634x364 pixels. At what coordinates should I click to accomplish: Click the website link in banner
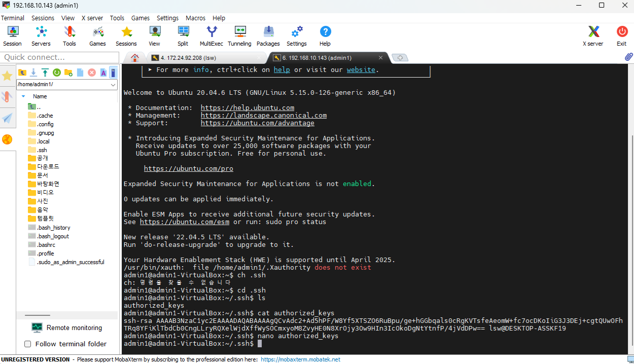pos(361,70)
